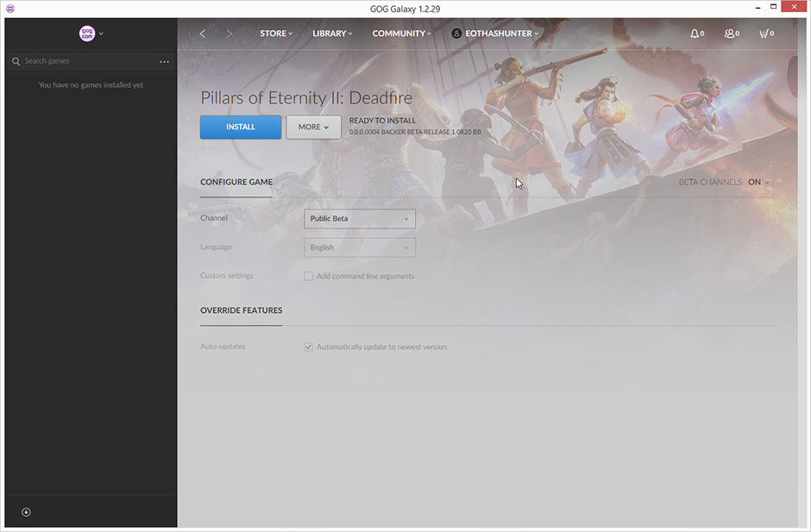Click the user avatar icon beside EOTHASHUNTER

pyautogui.click(x=456, y=34)
